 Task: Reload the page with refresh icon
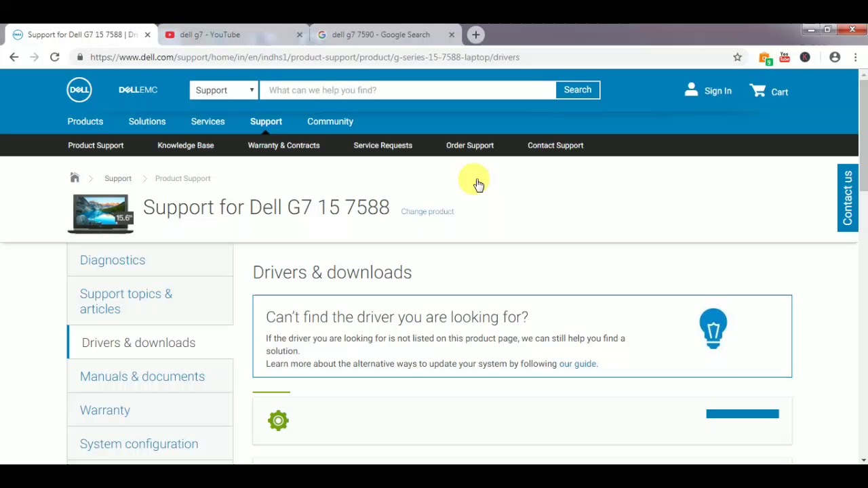coord(55,57)
